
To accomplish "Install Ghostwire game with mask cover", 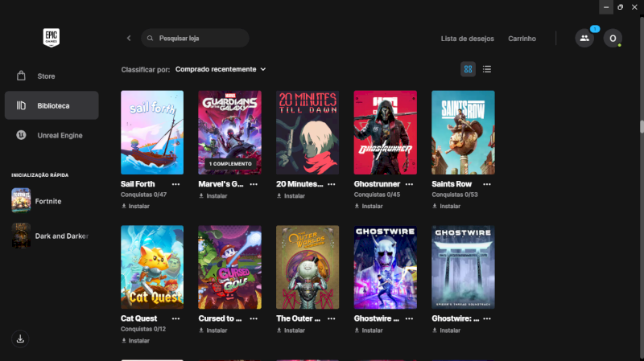I will point(369,330).
